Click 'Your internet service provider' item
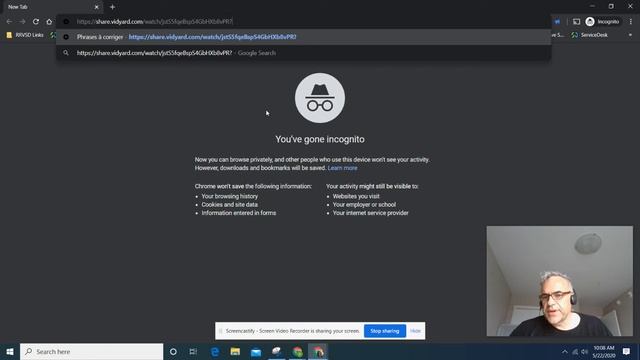The height and width of the screenshot is (360, 640). [x=371, y=213]
